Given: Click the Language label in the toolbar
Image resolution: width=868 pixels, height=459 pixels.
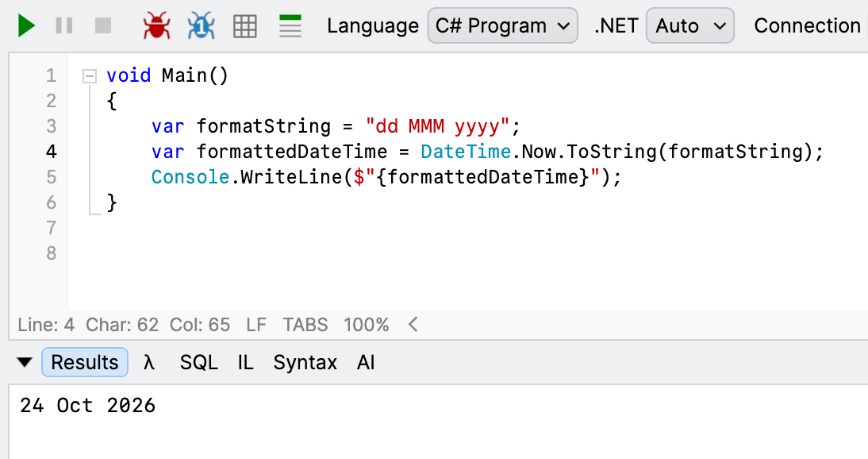Looking at the screenshot, I should point(373,26).
